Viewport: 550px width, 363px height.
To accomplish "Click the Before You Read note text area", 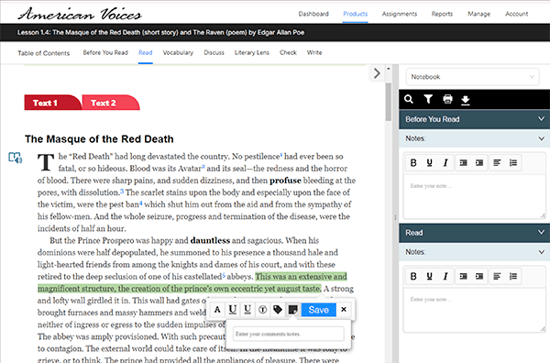I will [474, 197].
